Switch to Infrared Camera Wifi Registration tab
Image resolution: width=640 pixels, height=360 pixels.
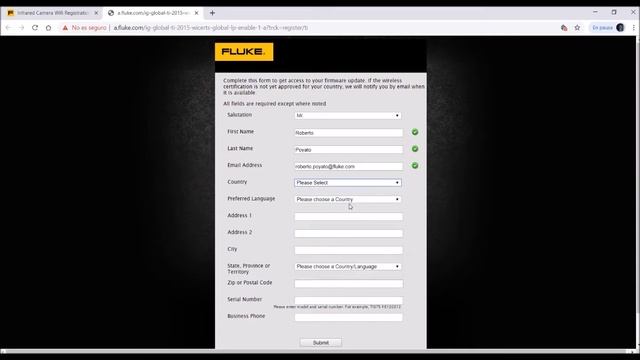[52, 13]
